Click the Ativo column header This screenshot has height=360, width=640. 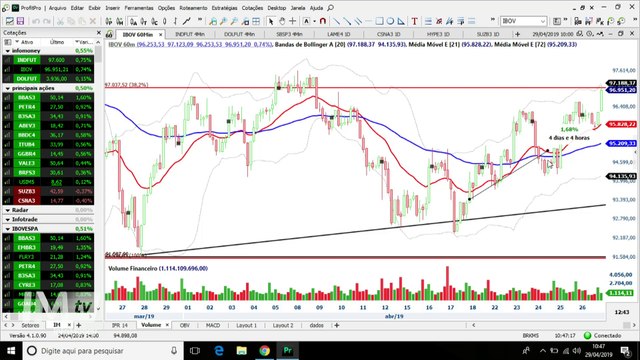pos(27,42)
